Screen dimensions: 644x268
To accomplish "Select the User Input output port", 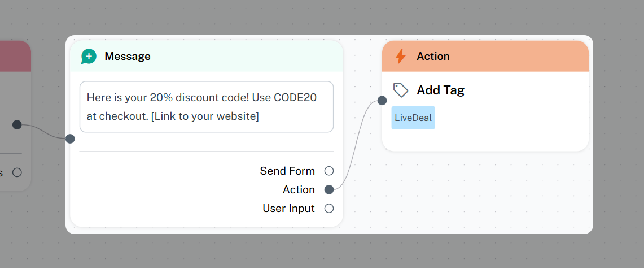I will tap(329, 209).
